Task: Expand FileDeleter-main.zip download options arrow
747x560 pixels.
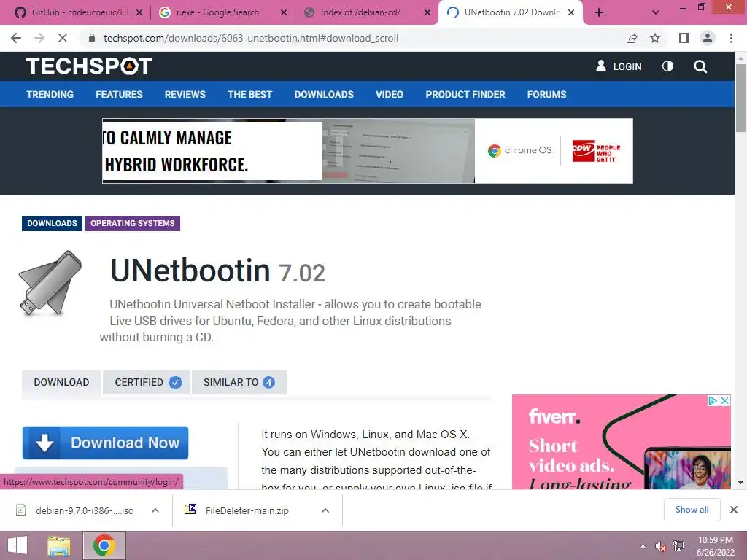Action: pyautogui.click(x=325, y=510)
